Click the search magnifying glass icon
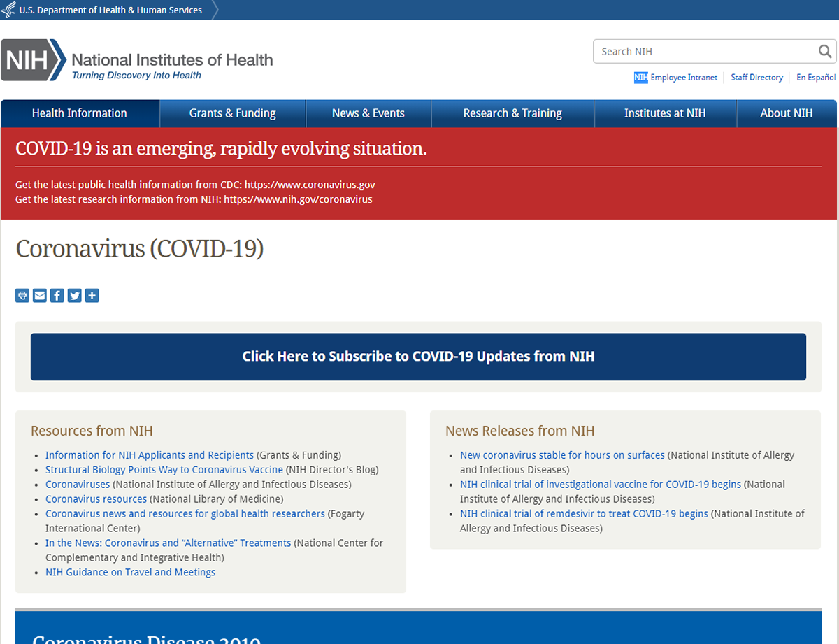The image size is (839, 644). (825, 52)
